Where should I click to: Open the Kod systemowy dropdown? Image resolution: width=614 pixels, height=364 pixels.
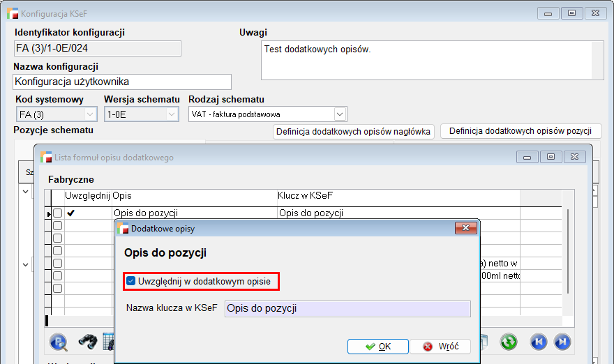click(x=90, y=114)
